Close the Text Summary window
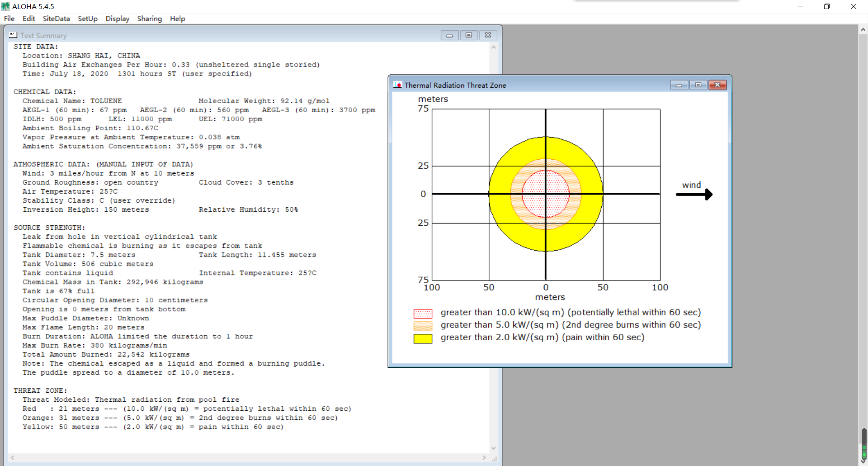Viewport: 868px width, 466px height. 488,35
